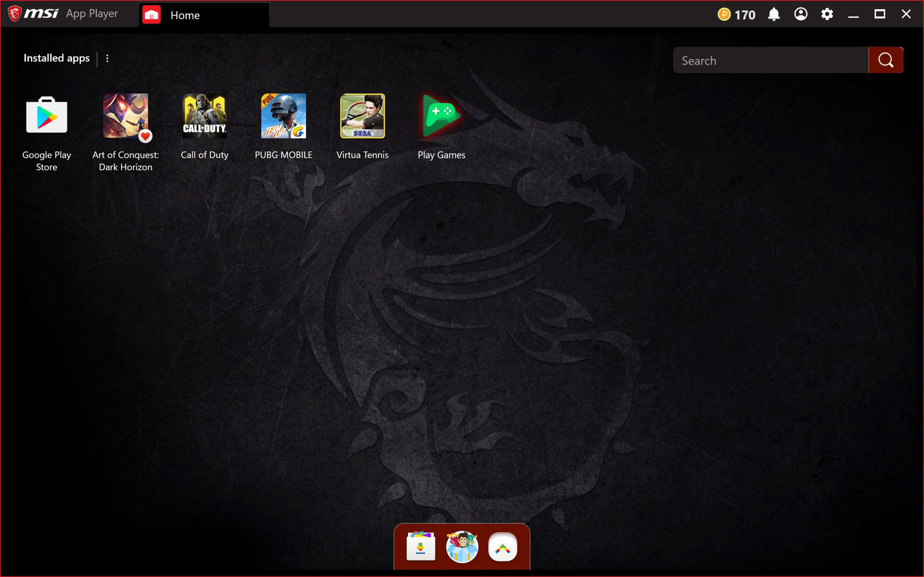Open PUBG MOBILE game
The image size is (924, 577).
pyautogui.click(x=283, y=116)
